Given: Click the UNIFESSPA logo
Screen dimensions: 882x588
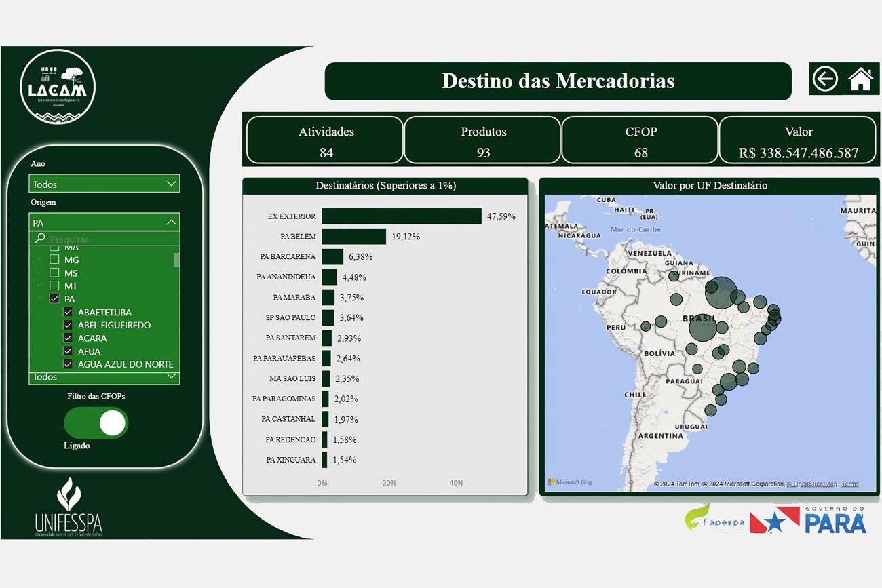Looking at the screenshot, I should coord(69,508).
